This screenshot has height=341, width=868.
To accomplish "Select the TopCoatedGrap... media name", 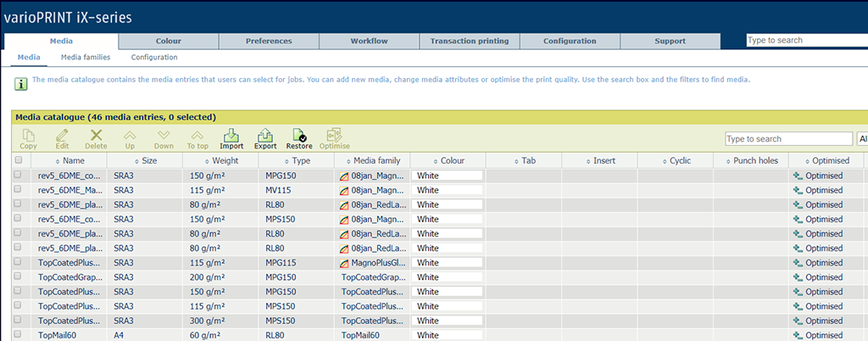I will point(70,277).
